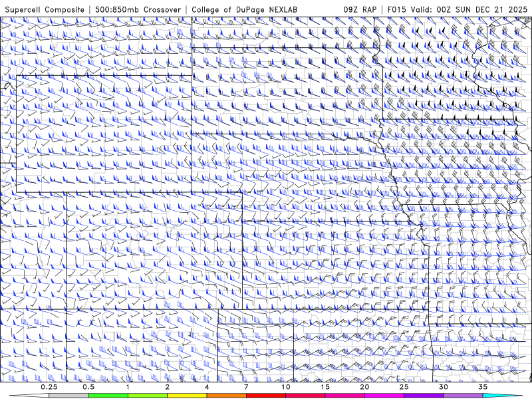
Task: Click the '09Z RAP' model run label
Action: pos(360,9)
